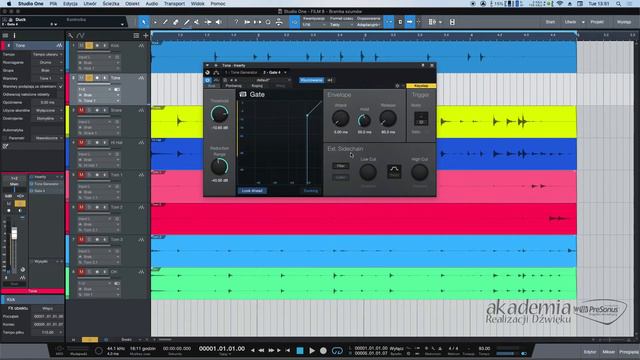Click the Gate Hold knob
The width and height of the screenshot is (640, 360).
click(364, 120)
